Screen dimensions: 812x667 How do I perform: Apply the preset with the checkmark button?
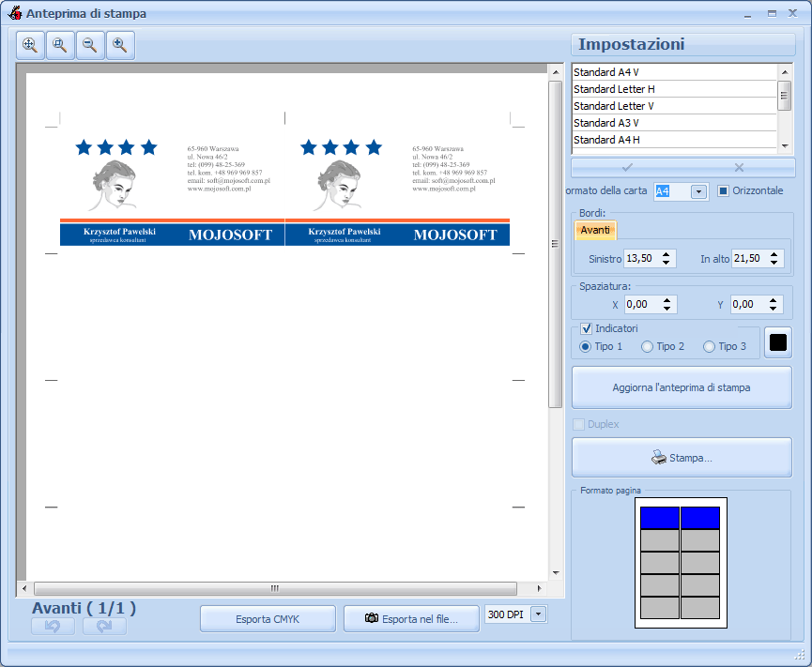627,168
